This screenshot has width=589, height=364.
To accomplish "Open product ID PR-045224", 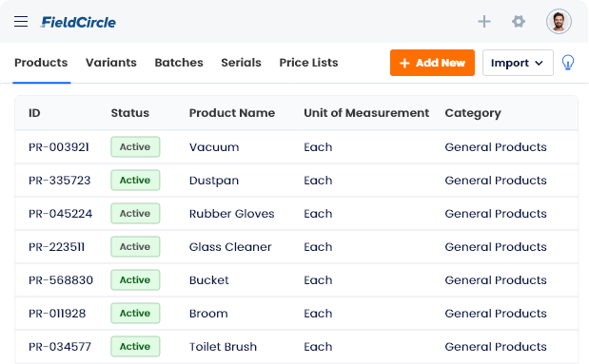I will point(60,214).
